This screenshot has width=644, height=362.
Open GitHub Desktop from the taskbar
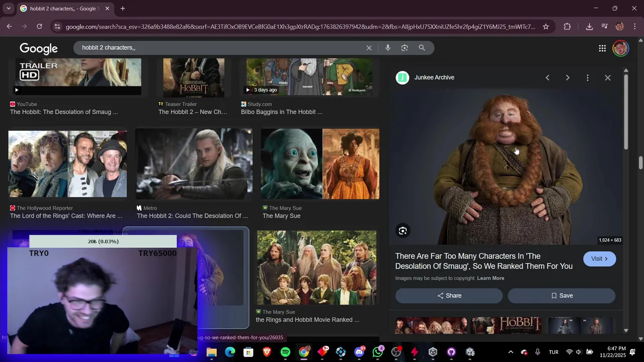click(451, 352)
